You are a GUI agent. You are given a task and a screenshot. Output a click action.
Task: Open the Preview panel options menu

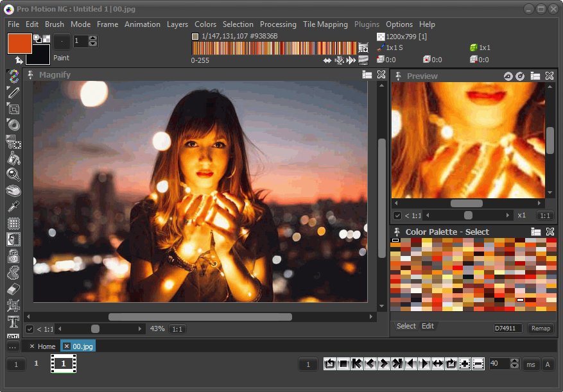tap(535, 76)
